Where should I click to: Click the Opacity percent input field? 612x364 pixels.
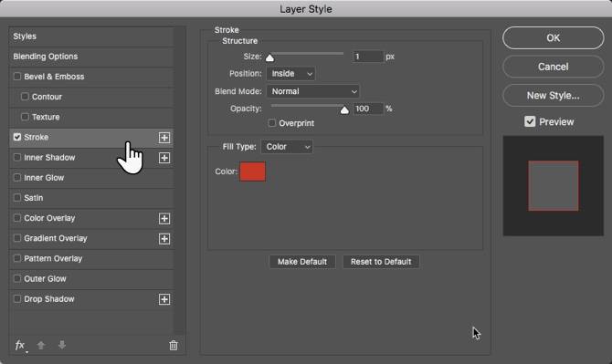(x=368, y=109)
